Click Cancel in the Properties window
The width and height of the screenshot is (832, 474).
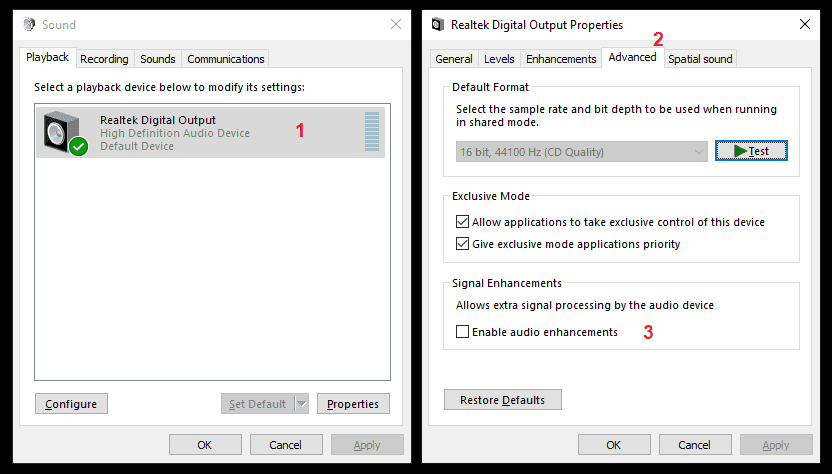(x=695, y=445)
